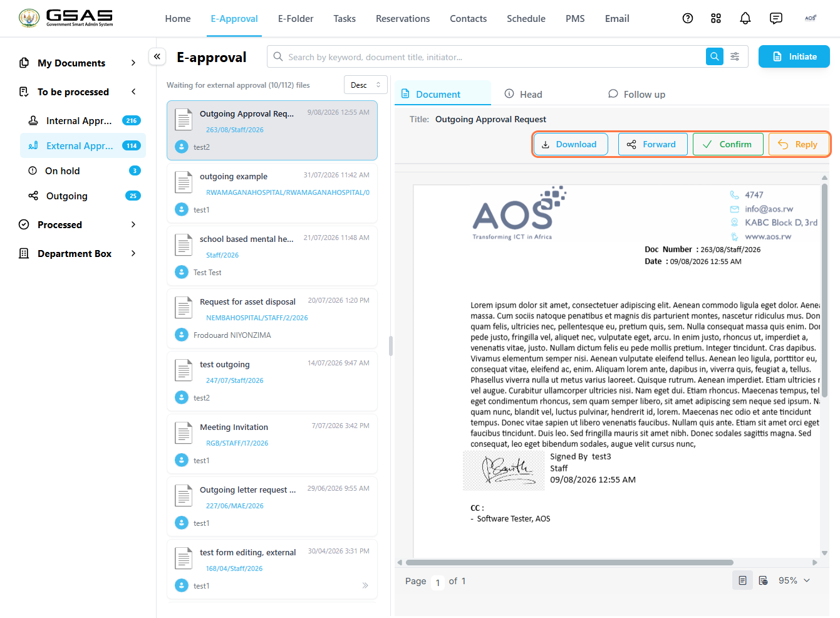Open E-Folder in top navigation
Screen dimensions: 840x618
point(296,19)
